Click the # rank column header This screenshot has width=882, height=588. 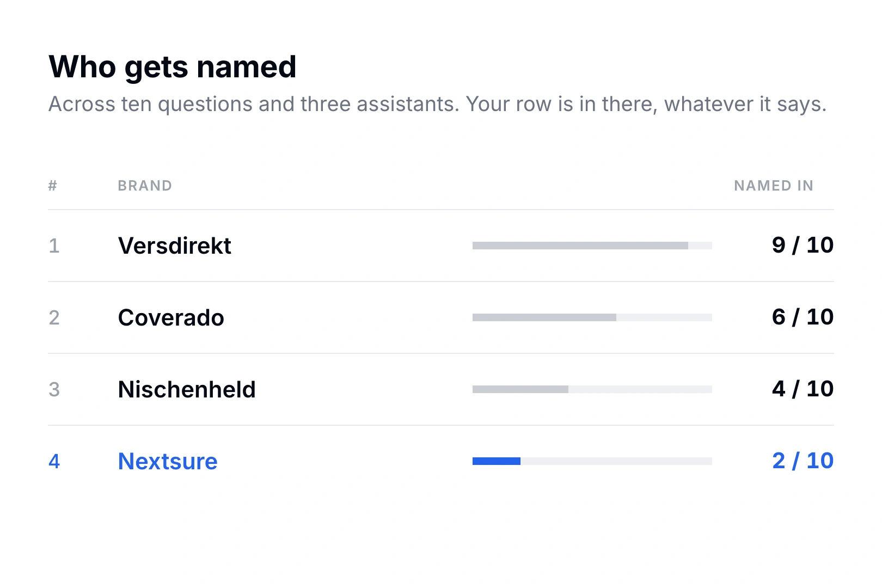(x=52, y=186)
